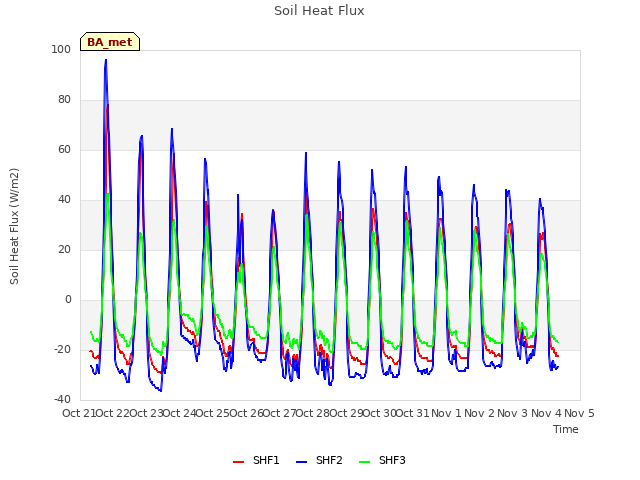This screenshot has height=480, width=640.
Task: Toggle the SHF1 series in the legend
Action: 256,460
